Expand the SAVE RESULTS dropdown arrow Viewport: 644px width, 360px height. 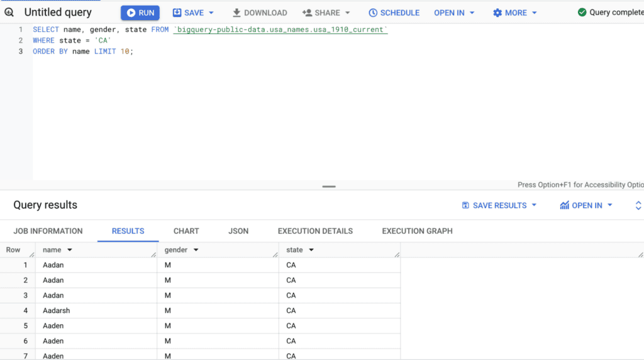tap(534, 205)
